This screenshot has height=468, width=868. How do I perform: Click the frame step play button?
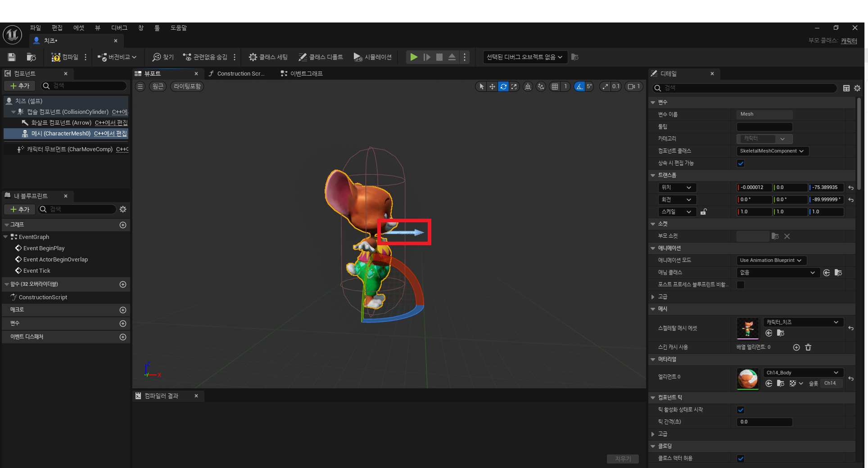click(x=427, y=57)
